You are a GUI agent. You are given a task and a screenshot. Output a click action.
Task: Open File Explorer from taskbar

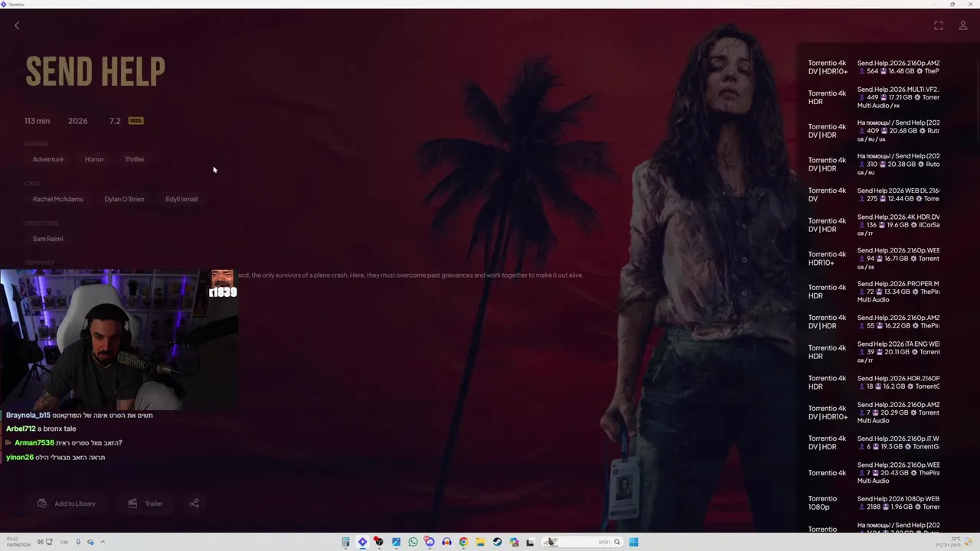[480, 542]
